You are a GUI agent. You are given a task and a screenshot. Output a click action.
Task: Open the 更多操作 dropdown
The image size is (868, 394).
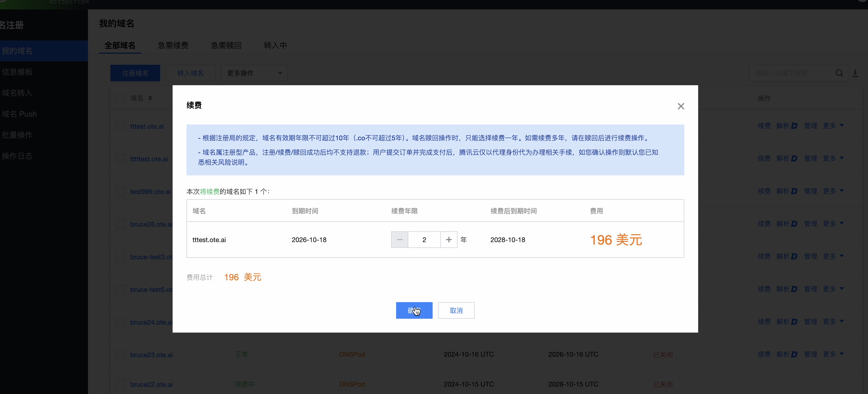[254, 73]
